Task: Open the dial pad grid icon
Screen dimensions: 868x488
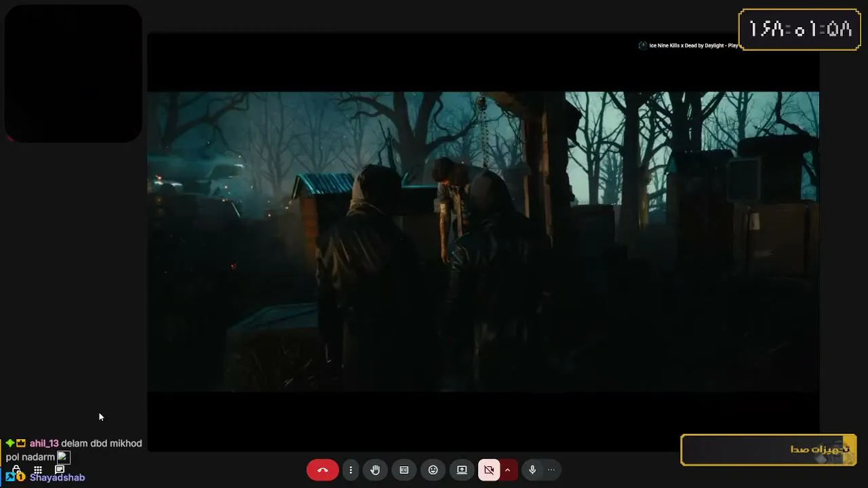Action: tap(38, 470)
